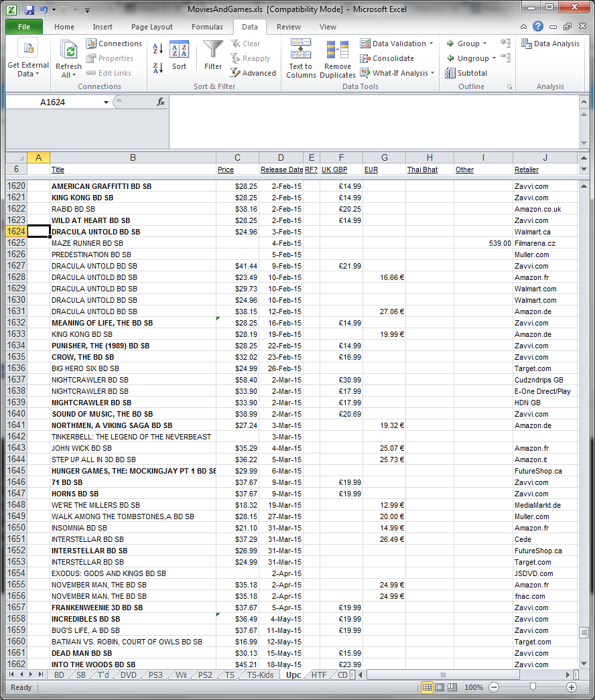Click the horizontal scrollbar thumb

click(443, 675)
